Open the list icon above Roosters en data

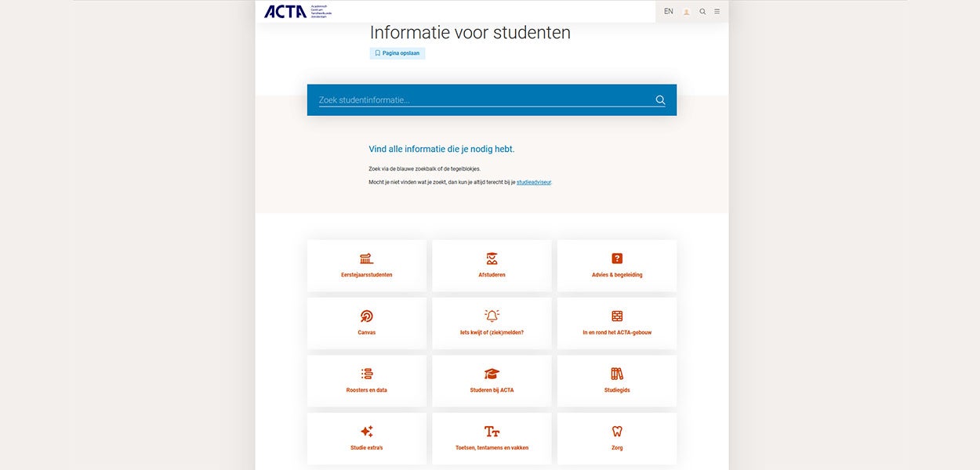(x=366, y=374)
